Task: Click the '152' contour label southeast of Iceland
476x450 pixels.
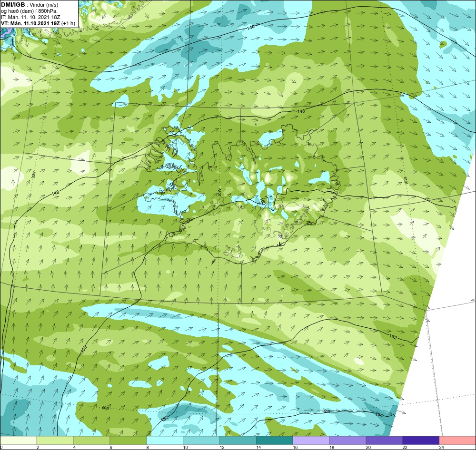Action: click(x=393, y=336)
